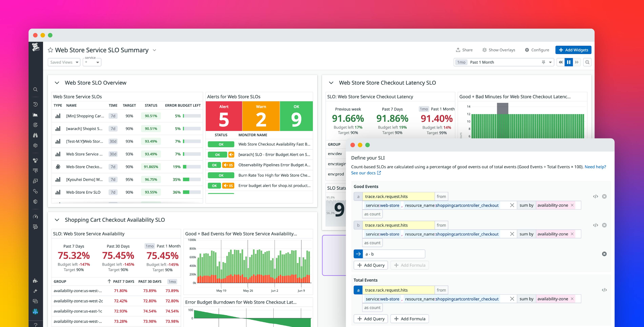This screenshot has height=327, width=644.
Task: Open Watchdog via the binoculars sidebar icon
Action: (35, 135)
